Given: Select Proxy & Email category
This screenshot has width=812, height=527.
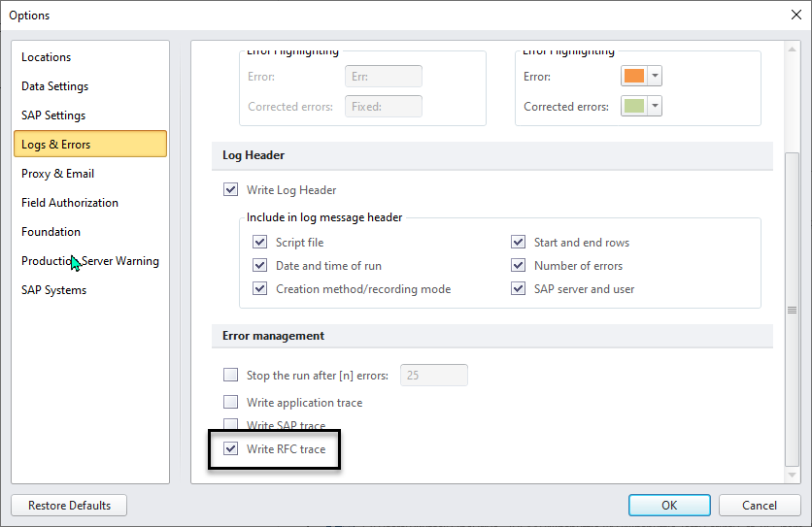Looking at the screenshot, I should coord(58,174).
